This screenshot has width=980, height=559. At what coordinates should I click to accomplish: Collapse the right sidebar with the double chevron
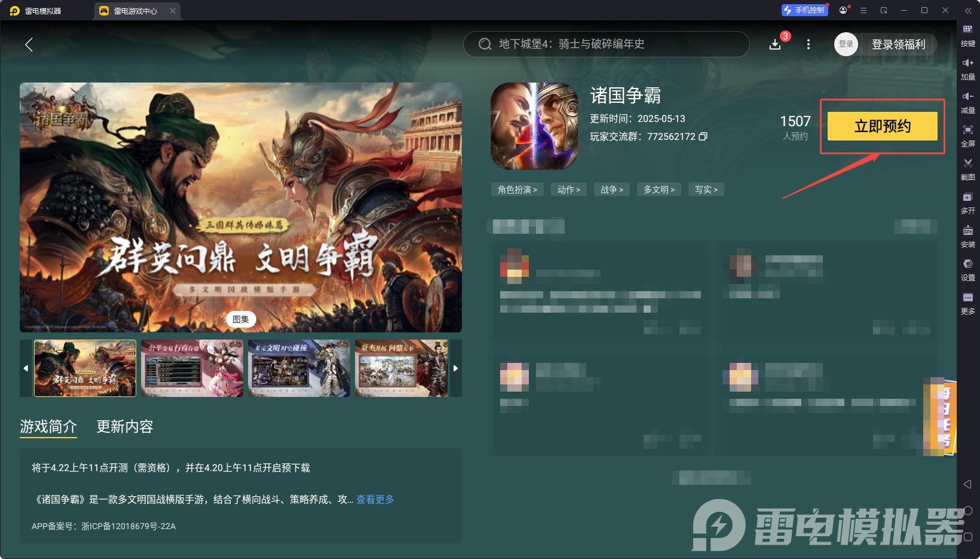968,11
